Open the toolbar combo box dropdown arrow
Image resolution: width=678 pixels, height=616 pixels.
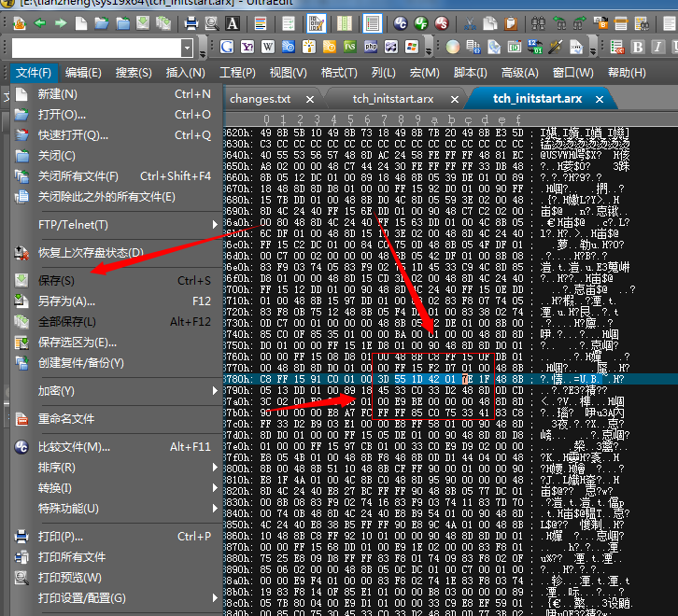pyautogui.click(x=187, y=48)
